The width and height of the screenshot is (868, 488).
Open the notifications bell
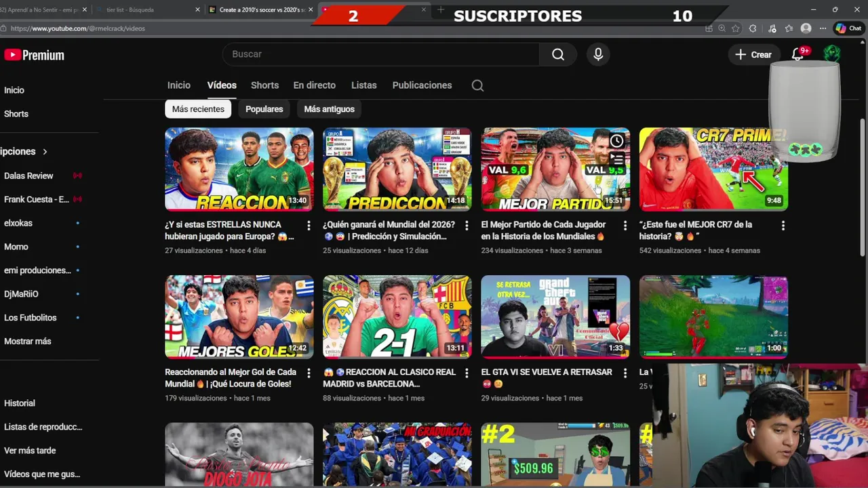click(798, 54)
